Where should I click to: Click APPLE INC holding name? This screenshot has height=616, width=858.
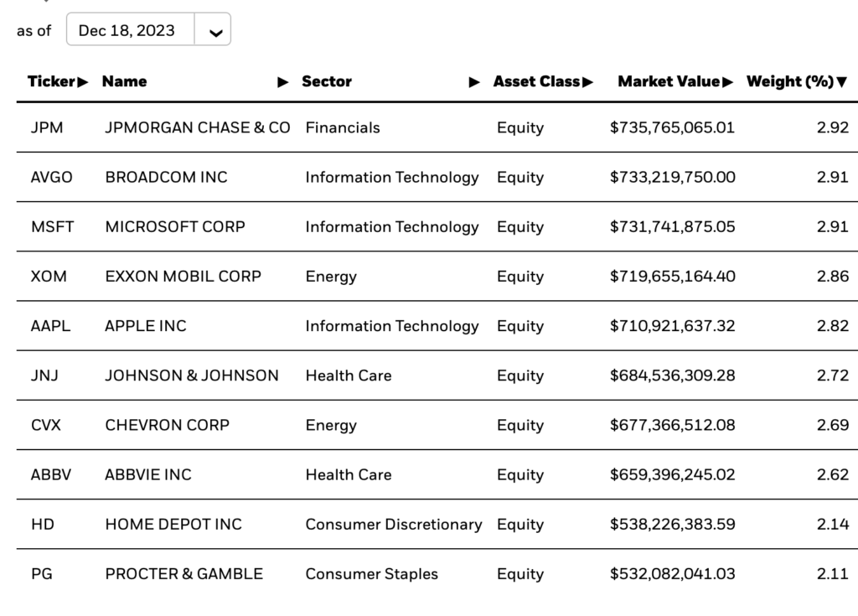click(x=146, y=326)
